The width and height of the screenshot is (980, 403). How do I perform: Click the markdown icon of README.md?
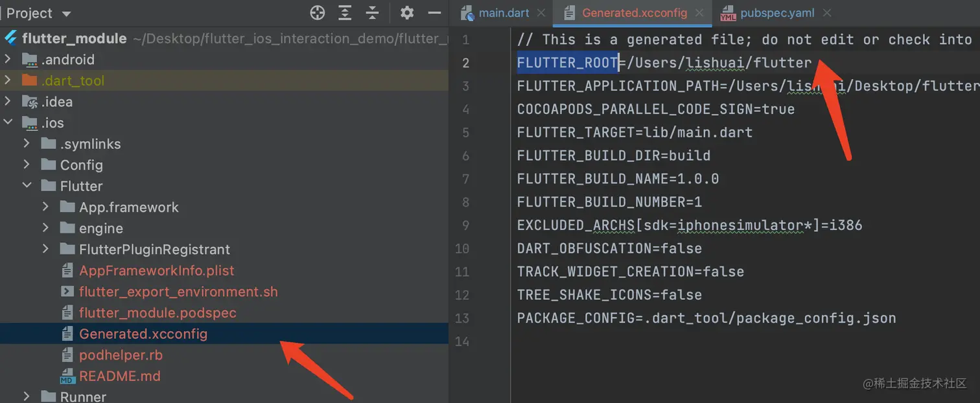click(67, 376)
